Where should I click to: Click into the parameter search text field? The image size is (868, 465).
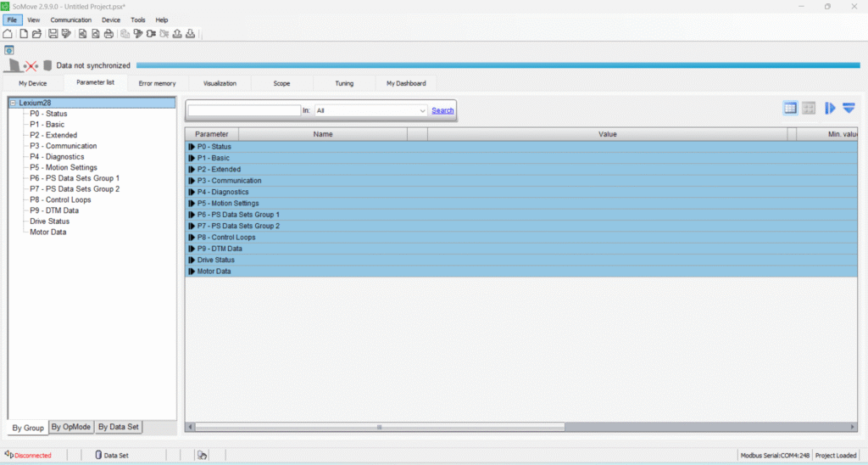coord(244,110)
